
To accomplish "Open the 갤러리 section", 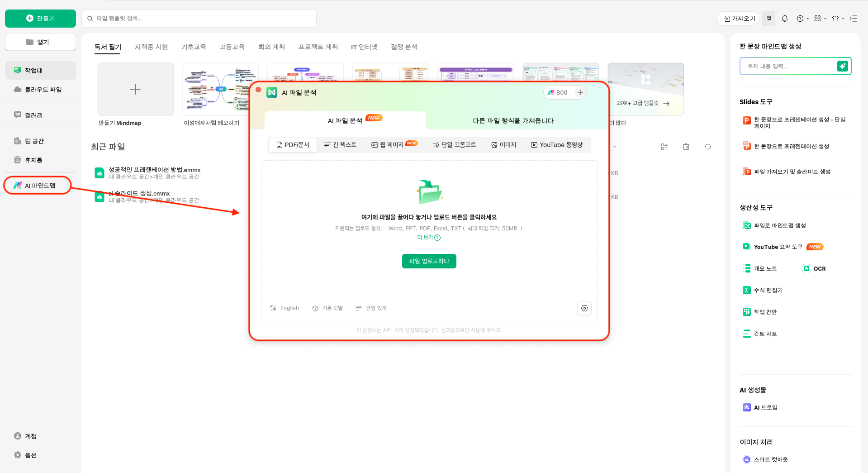I will [33, 115].
